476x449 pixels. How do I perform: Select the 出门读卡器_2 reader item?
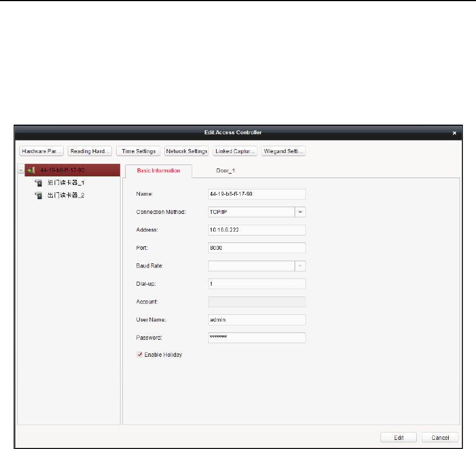pos(66,195)
